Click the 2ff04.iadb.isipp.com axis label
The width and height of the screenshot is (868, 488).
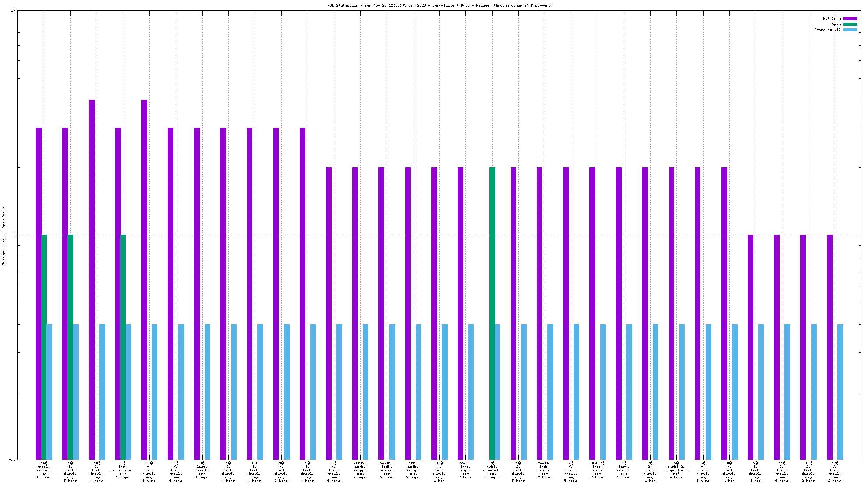point(545,470)
